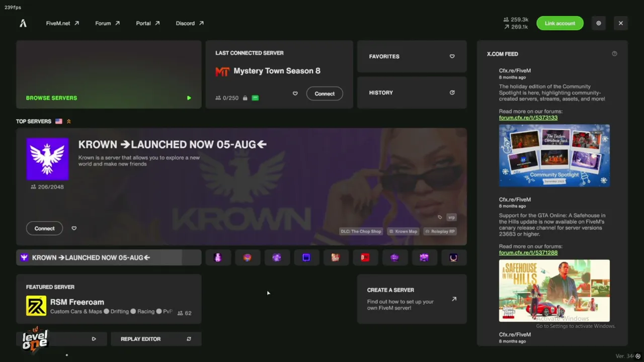Open the Forum link in the top navigation
The image size is (644, 362).
coord(108,23)
